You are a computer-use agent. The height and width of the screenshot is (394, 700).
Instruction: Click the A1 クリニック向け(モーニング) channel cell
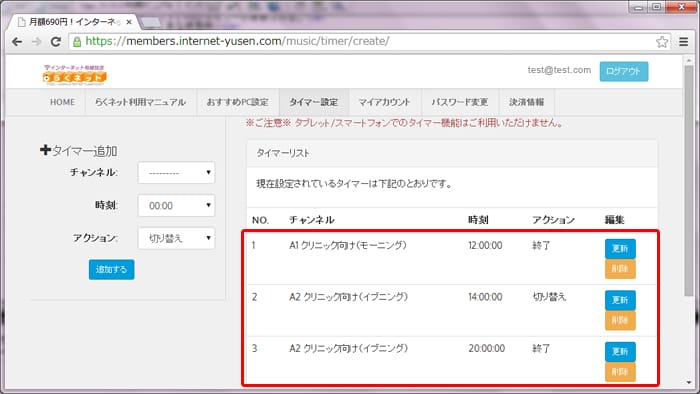coord(348,245)
